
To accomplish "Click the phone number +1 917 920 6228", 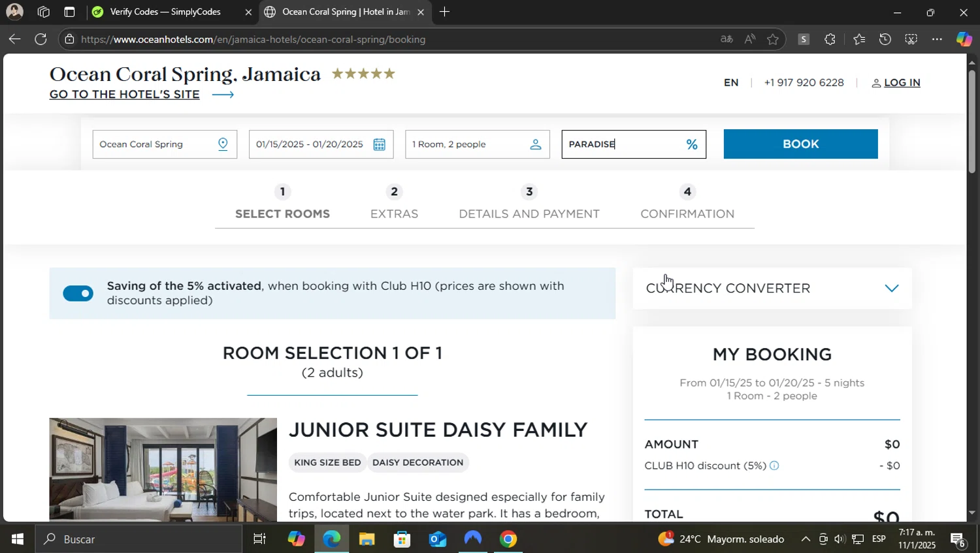I will click(804, 83).
